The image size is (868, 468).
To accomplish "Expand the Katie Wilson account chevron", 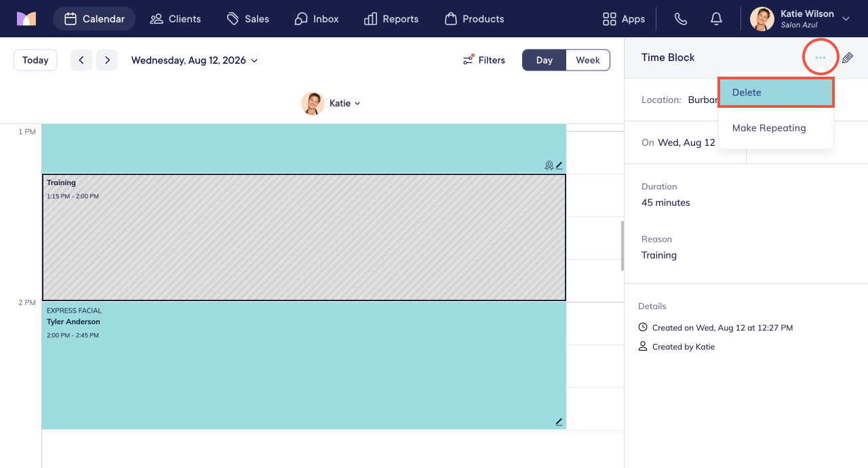I will [846, 19].
